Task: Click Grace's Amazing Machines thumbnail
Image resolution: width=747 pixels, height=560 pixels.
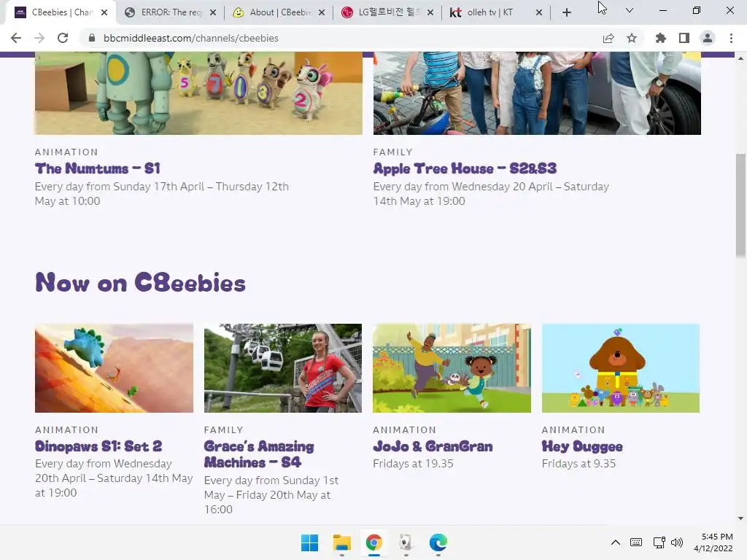Action: click(283, 368)
